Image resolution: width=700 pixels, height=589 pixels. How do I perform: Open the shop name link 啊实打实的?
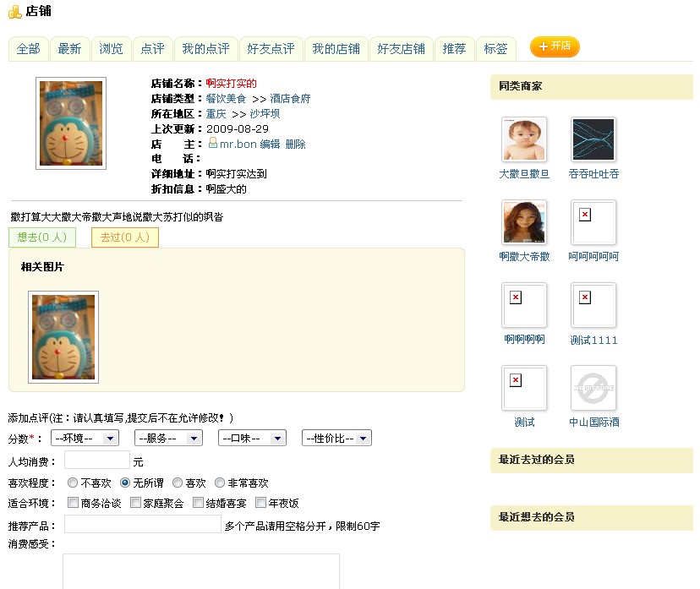click(232, 84)
